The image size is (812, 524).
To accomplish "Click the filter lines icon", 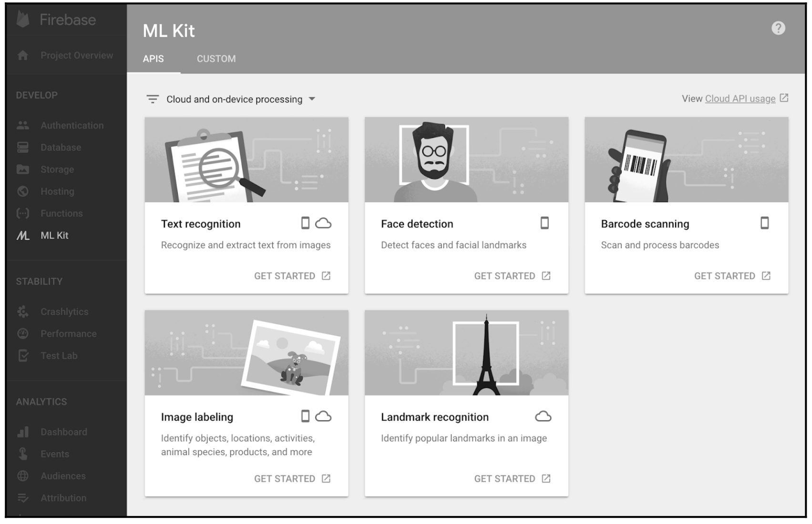I will (153, 99).
